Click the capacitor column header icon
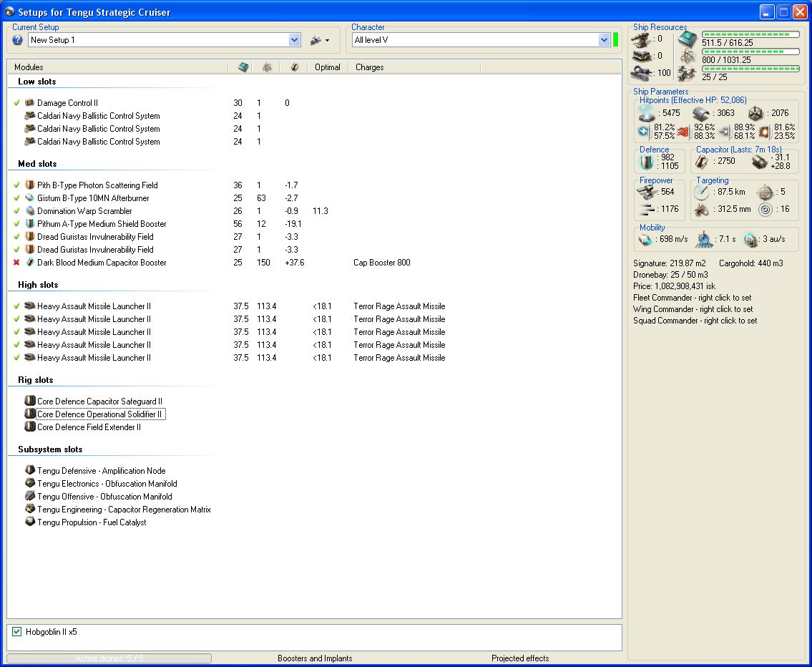The image size is (812, 667). point(294,67)
